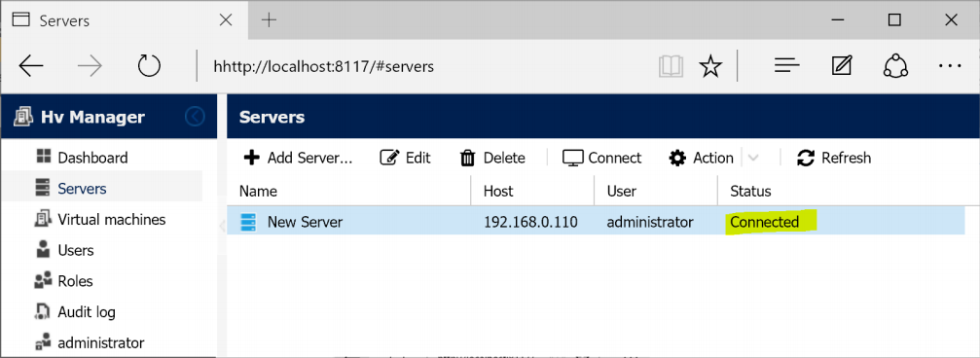The width and height of the screenshot is (980, 358).
Task: Click the Add Server toolbar button
Action: coord(298,158)
